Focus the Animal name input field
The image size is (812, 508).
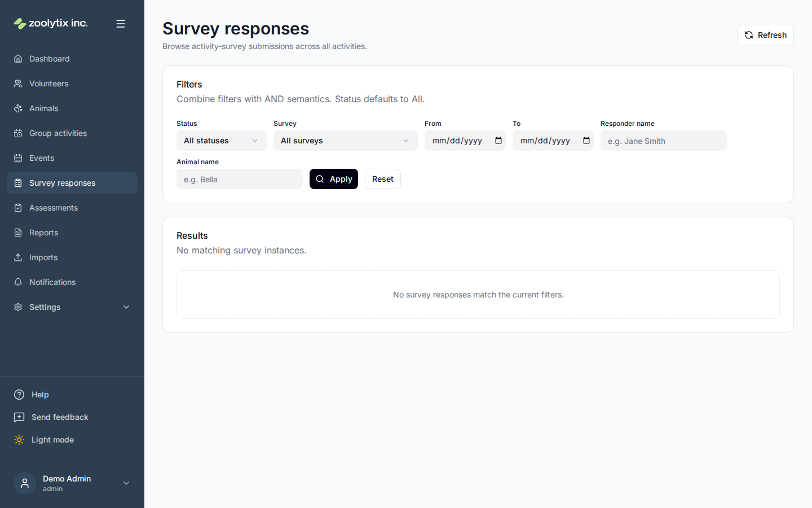(x=240, y=179)
